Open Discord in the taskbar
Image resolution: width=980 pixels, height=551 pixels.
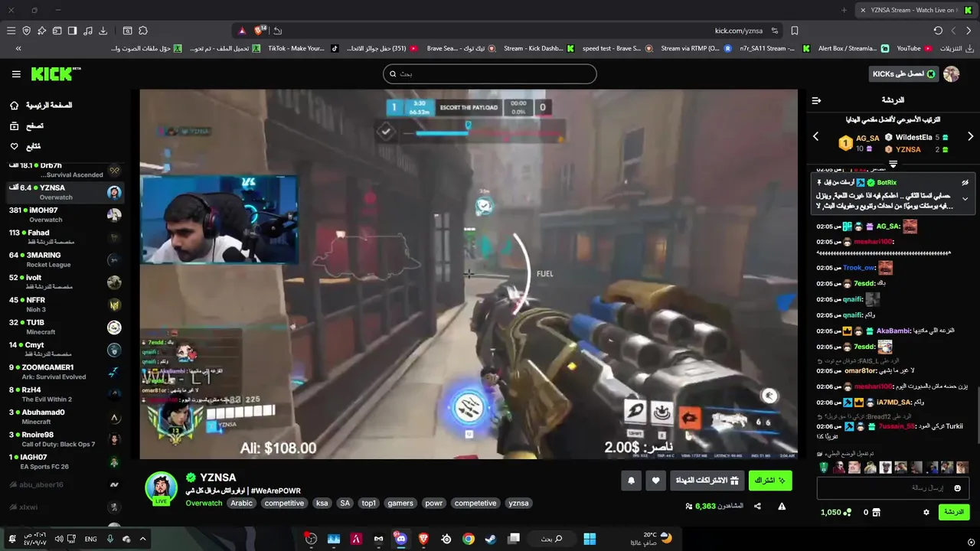[x=400, y=539]
